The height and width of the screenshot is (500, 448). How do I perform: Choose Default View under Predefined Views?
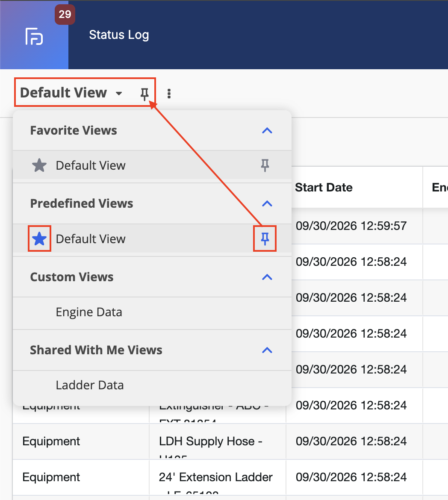point(91,239)
